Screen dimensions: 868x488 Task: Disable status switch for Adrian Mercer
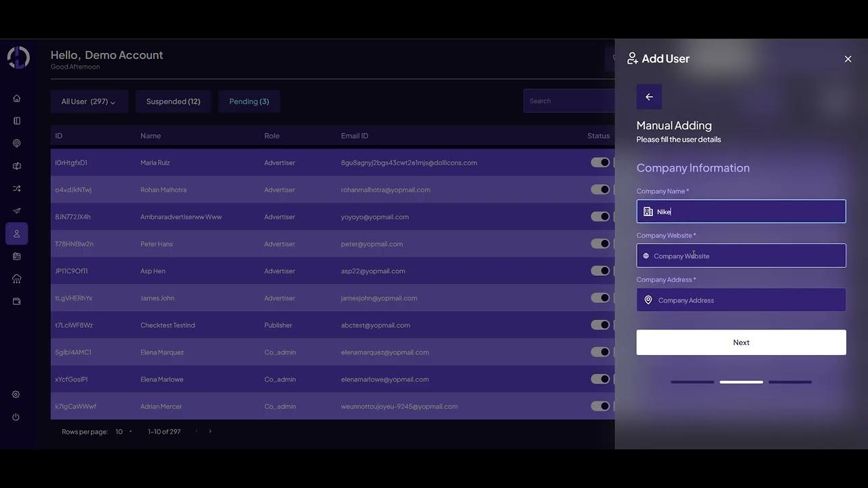pyautogui.click(x=600, y=406)
